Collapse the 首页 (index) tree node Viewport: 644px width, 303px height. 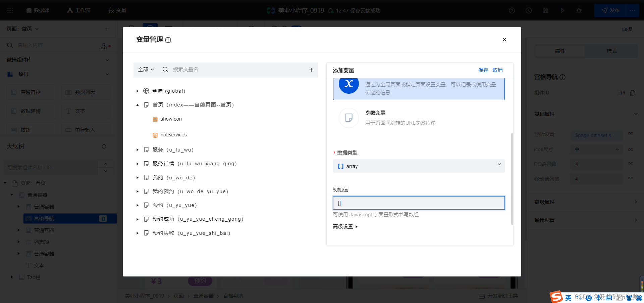click(138, 105)
